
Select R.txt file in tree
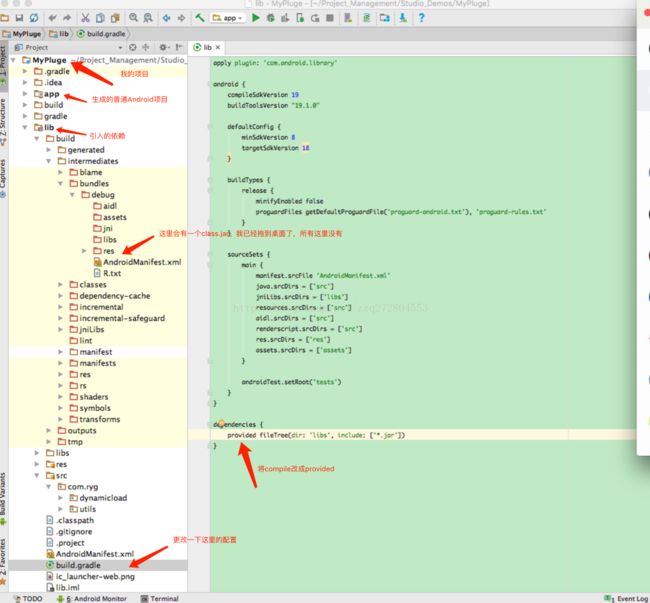pos(108,273)
